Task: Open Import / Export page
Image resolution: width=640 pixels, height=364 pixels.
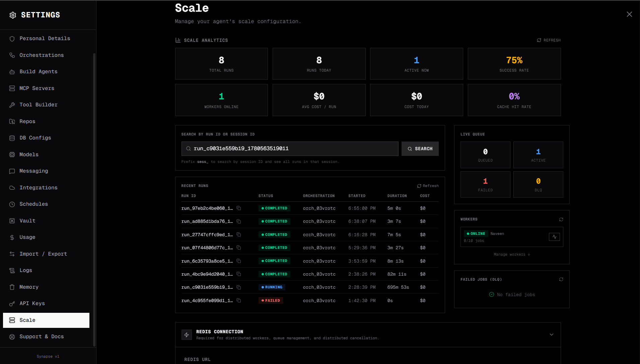Action: point(46,254)
